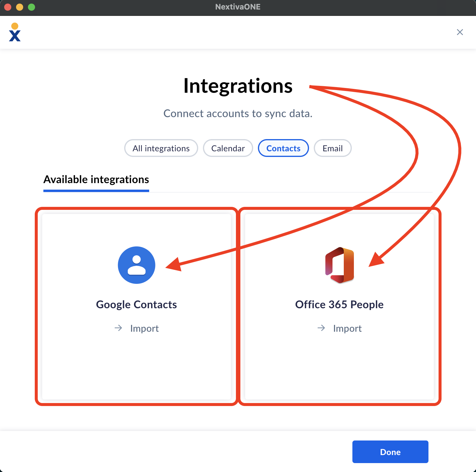The height and width of the screenshot is (472, 476).
Task: Switch to the Email filter
Action: [x=333, y=148]
